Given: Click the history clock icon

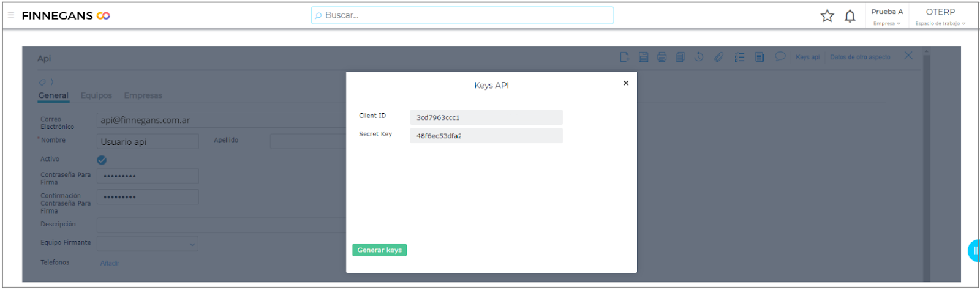Looking at the screenshot, I should pyautogui.click(x=699, y=57).
